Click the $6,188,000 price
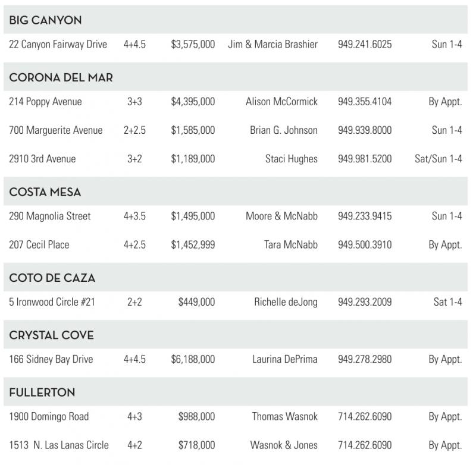Screen dimensions: 476x465 click(x=193, y=359)
